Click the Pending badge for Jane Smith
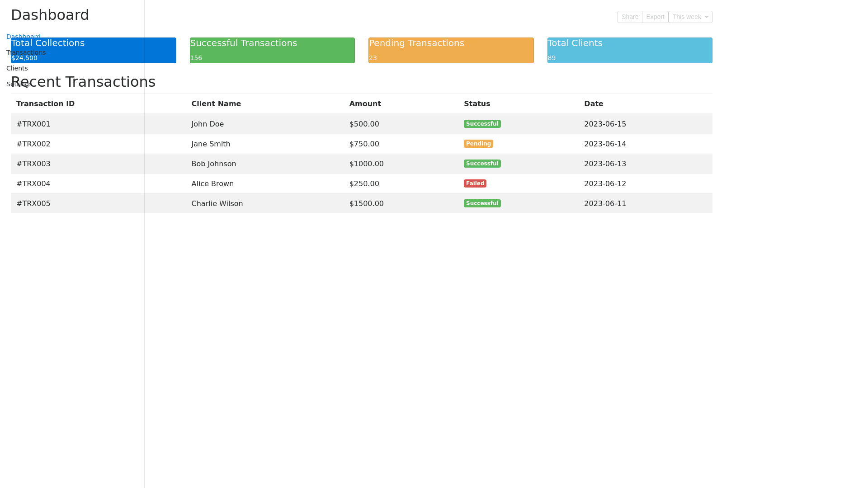 pyautogui.click(x=478, y=144)
